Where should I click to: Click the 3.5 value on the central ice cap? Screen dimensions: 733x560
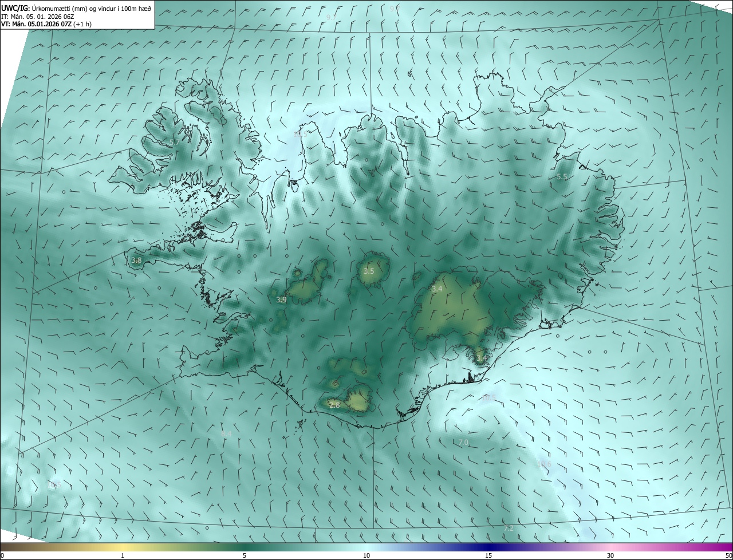coord(369,271)
